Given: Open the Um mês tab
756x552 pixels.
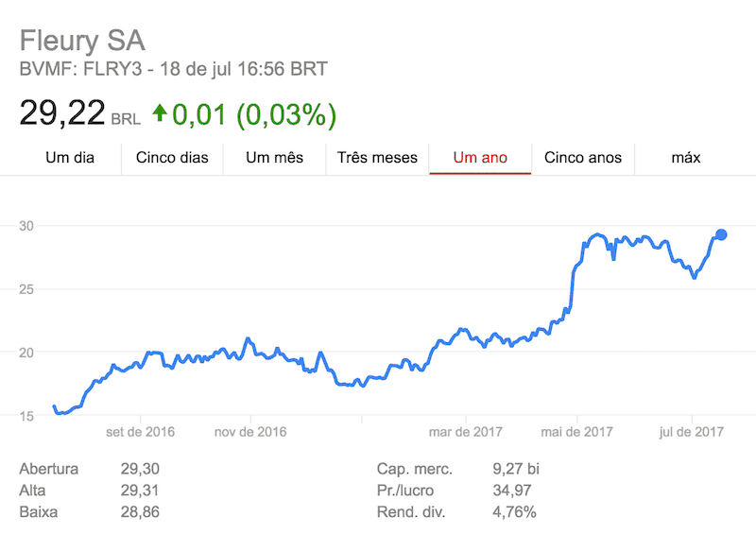Looking at the screenshot, I should click(274, 158).
